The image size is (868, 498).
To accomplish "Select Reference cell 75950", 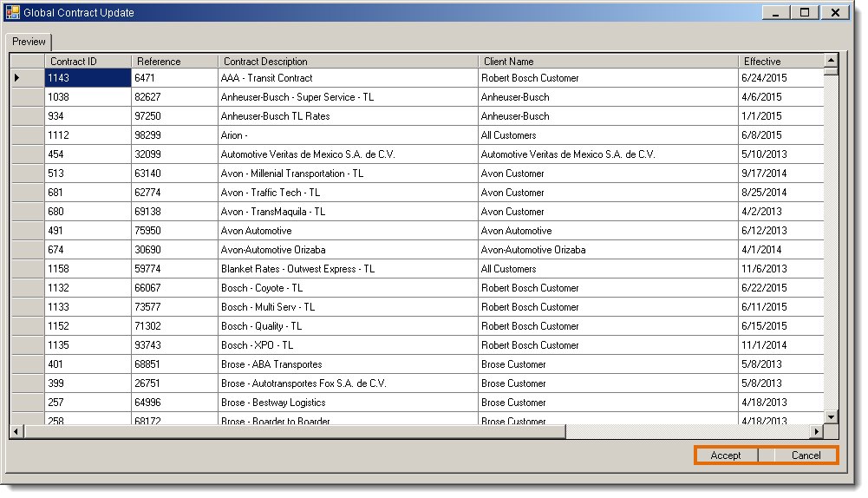I will point(175,231).
